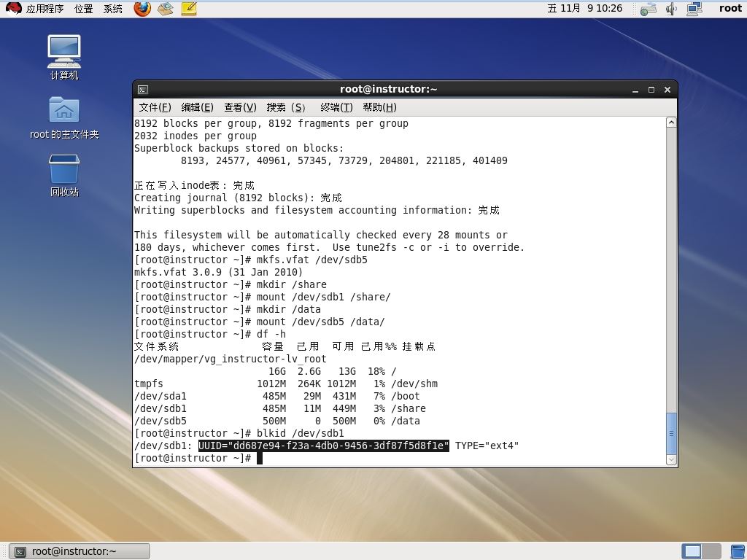Click the 'Creating journal (8192 blocks)' line
Screen dimensions: 747x560
coord(238,198)
